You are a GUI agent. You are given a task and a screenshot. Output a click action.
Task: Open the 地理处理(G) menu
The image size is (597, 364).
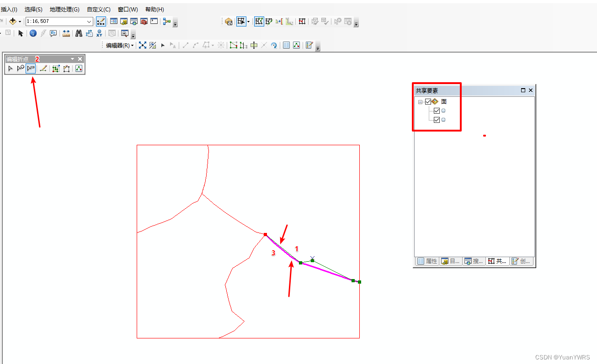[64, 9]
